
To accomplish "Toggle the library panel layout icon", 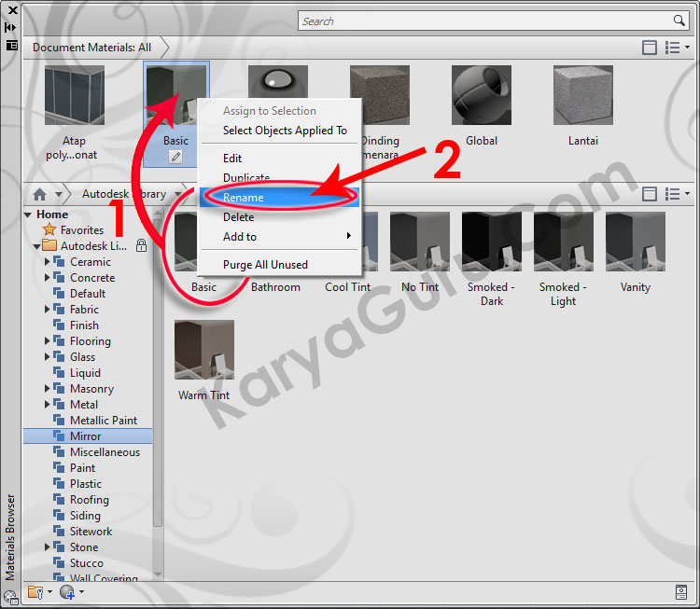I will pos(650,194).
